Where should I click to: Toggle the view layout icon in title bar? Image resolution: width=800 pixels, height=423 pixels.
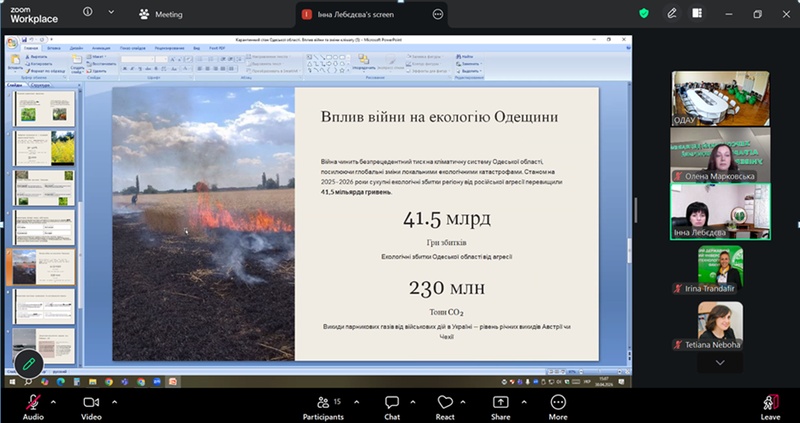pos(697,14)
